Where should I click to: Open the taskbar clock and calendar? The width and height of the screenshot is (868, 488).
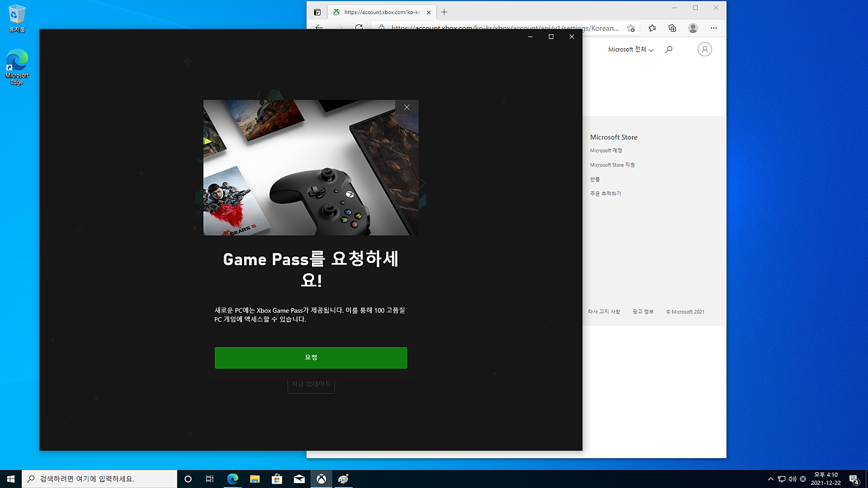(x=826, y=479)
